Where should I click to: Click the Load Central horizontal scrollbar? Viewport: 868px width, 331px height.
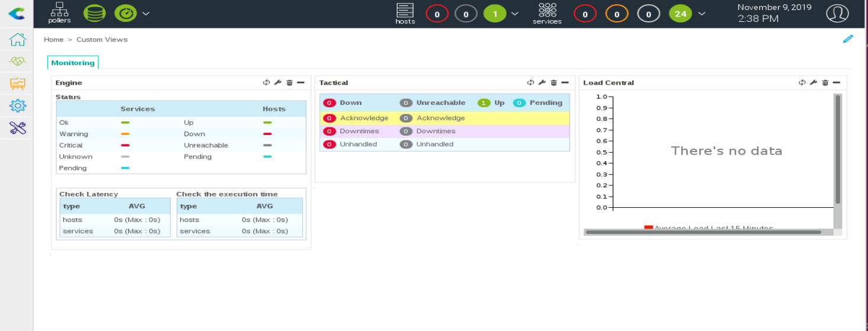[704, 232]
